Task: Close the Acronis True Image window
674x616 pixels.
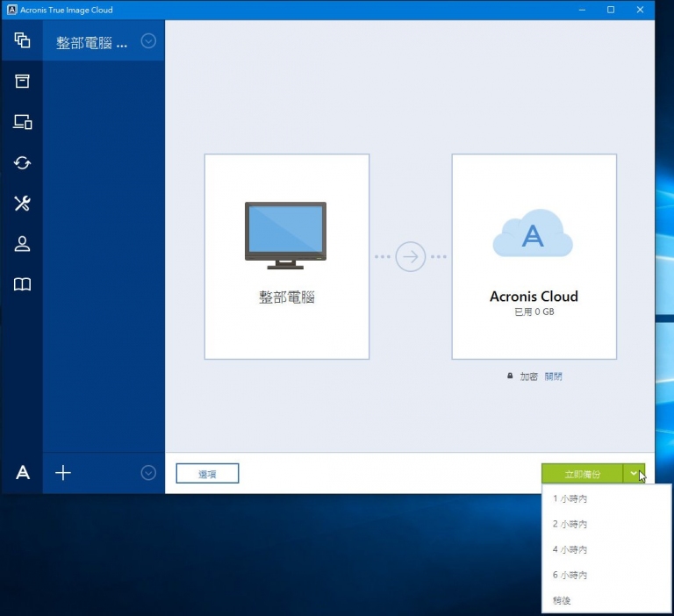Action: 640,10
